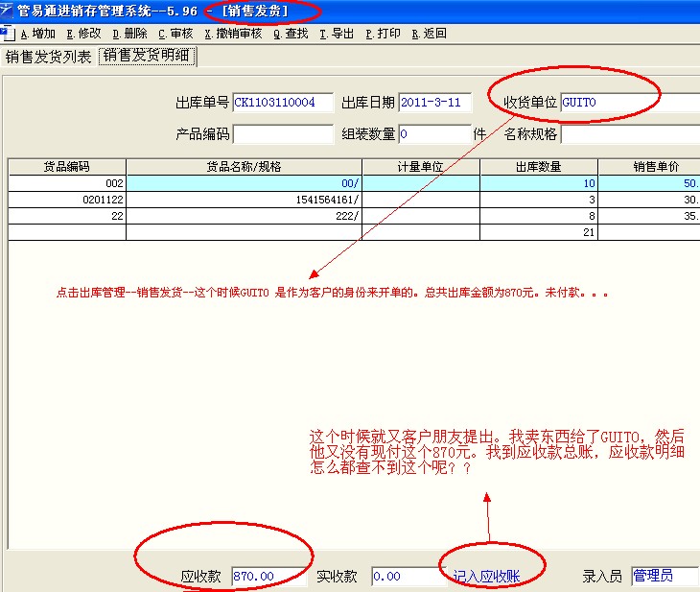Click the application icon in the title bar
The height and width of the screenshot is (592, 700).
(x=7, y=10)
